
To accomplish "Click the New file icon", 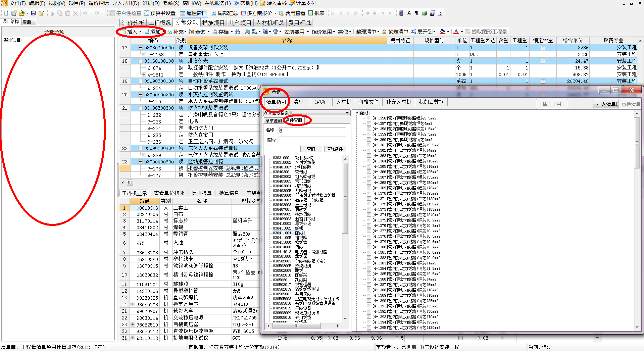I will pos(6,13).
